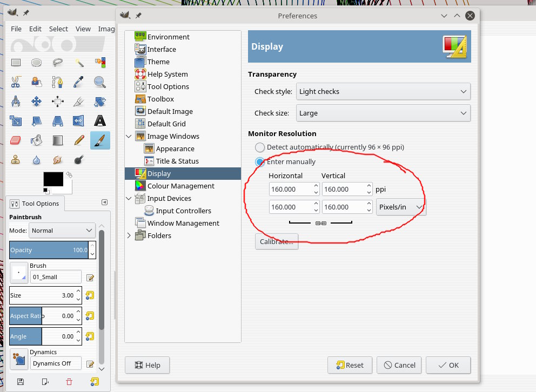Click the Opacity slider
The height and width of the screenshot is (392, 536).
(49, 250)
